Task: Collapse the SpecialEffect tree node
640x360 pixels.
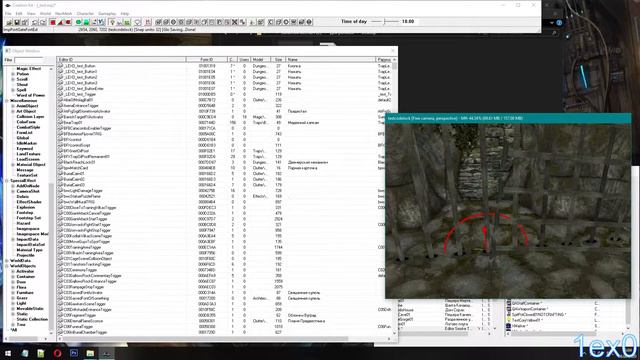Action: [7, 180]
